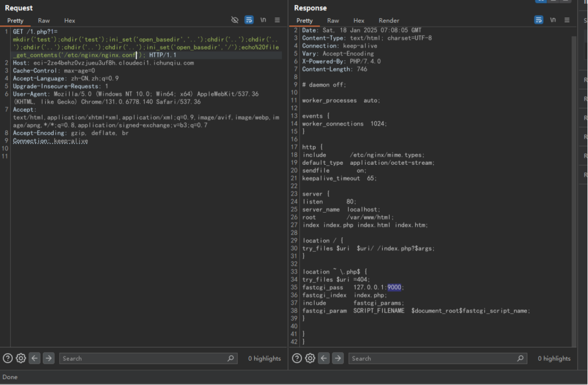Open the Request panel hamburger menu

click(x=277, y=20)
